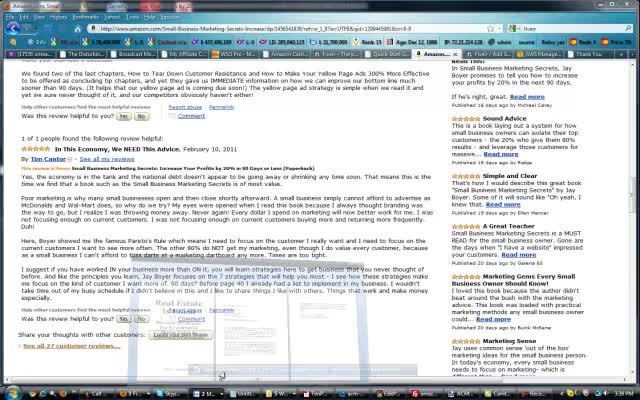Focus search box containing fiverr

571,29
